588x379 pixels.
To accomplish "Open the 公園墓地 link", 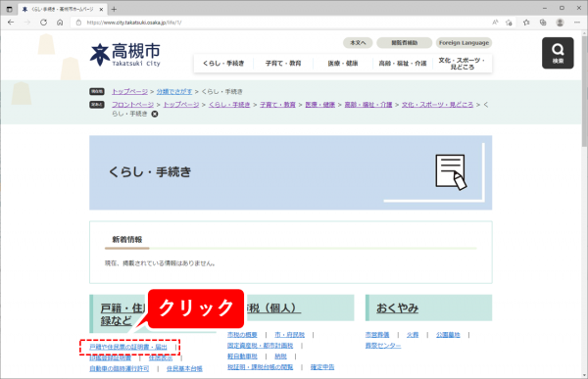I will [x=448, y=335].
